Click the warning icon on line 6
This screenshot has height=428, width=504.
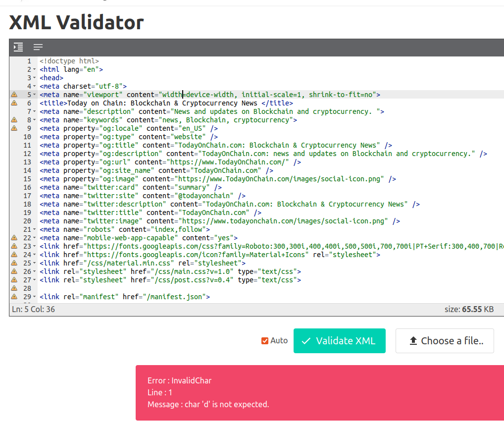click(14, 103)
